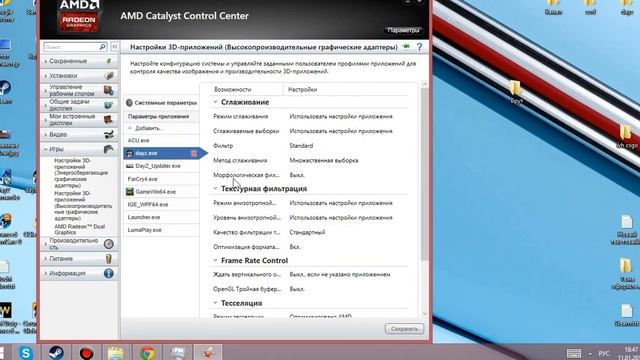Click the Питание battery icon
Screen dimensions: 640x360
point(109,258)
